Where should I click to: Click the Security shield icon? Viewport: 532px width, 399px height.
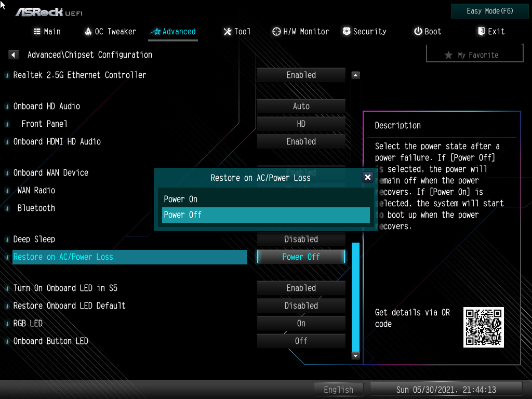click(x=347, y=31)
